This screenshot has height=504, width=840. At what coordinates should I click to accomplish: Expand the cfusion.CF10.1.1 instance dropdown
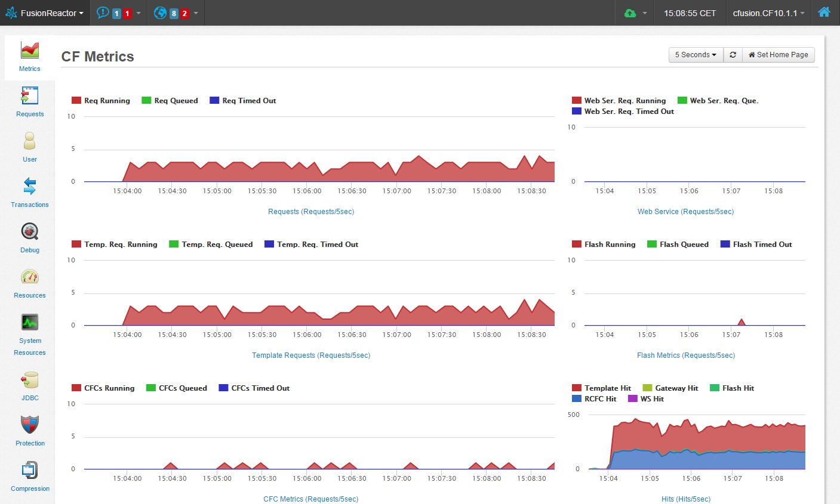[768, 13]
